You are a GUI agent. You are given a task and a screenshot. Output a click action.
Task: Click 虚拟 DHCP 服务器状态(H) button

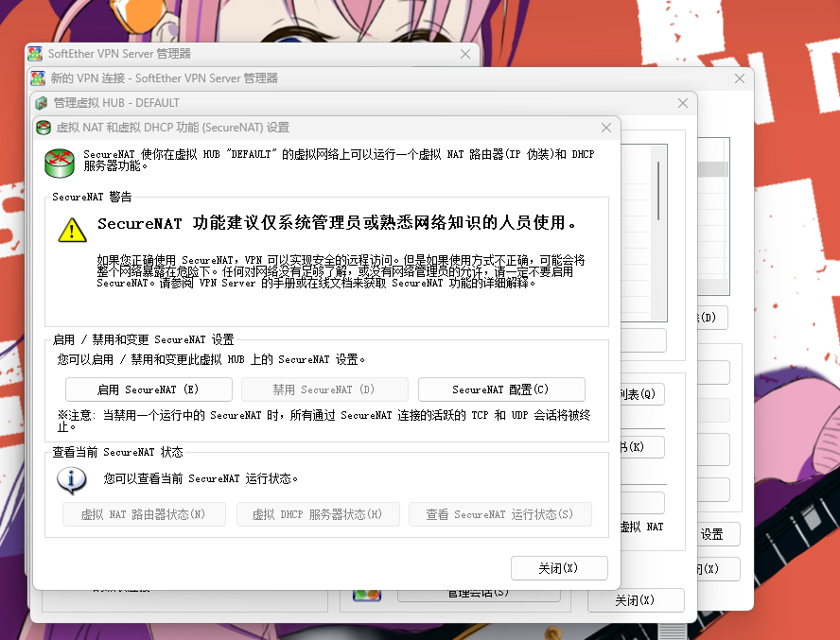(x=318, y=514)
